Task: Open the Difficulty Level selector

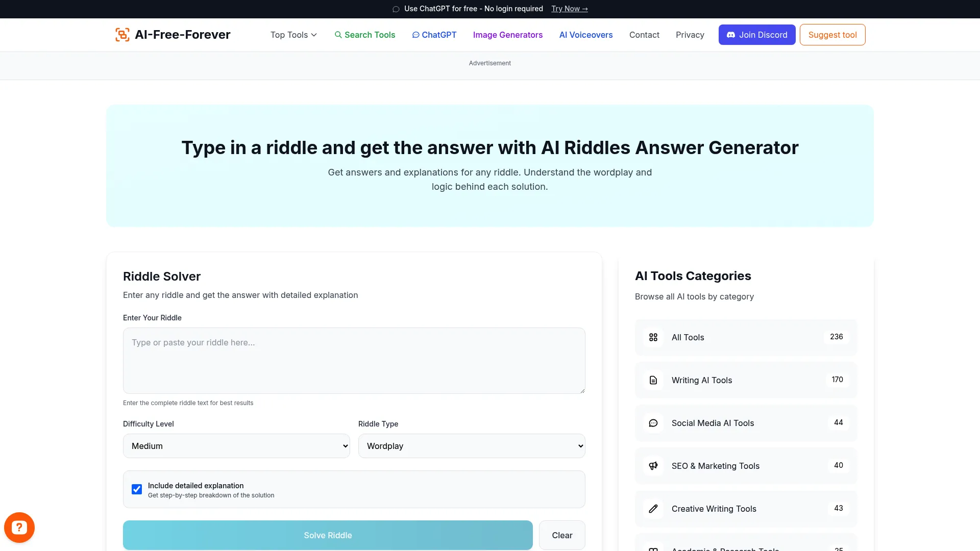Action: click(x=236, y=445)
